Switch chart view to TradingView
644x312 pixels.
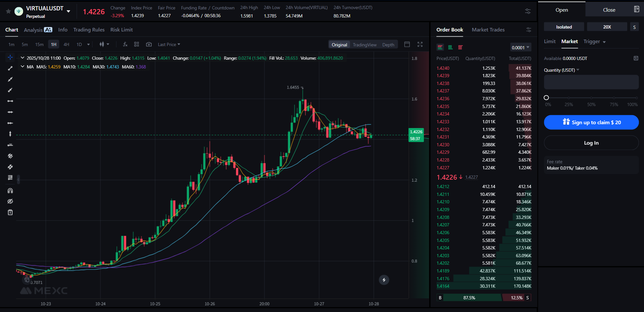pyautogui.click(x=364, y=45)
